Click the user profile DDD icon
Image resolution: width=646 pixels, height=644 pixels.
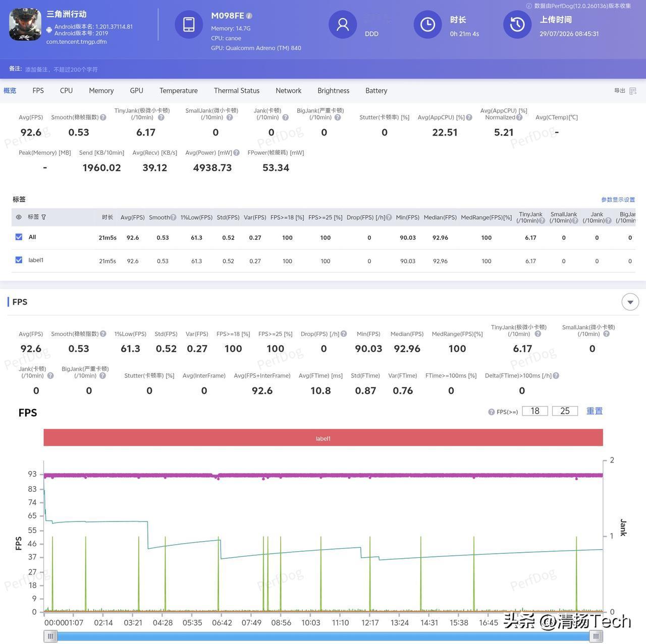pos(343,24)
